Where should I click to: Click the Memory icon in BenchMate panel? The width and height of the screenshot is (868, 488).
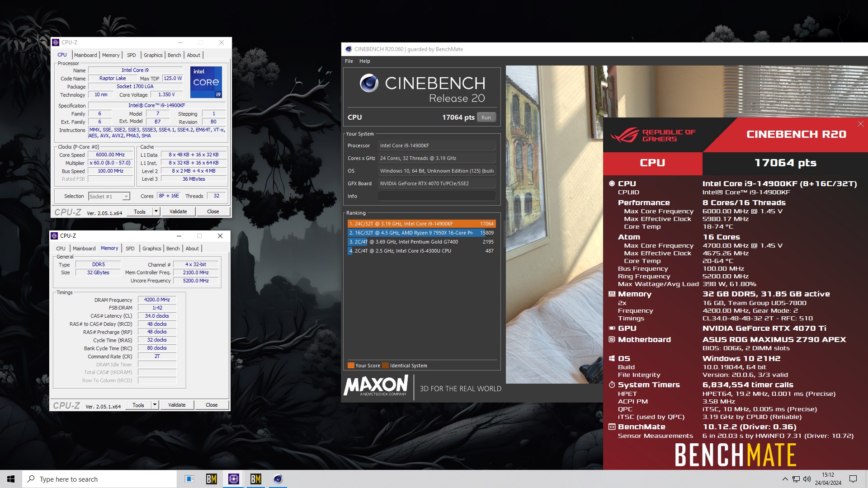pos(612,294)
